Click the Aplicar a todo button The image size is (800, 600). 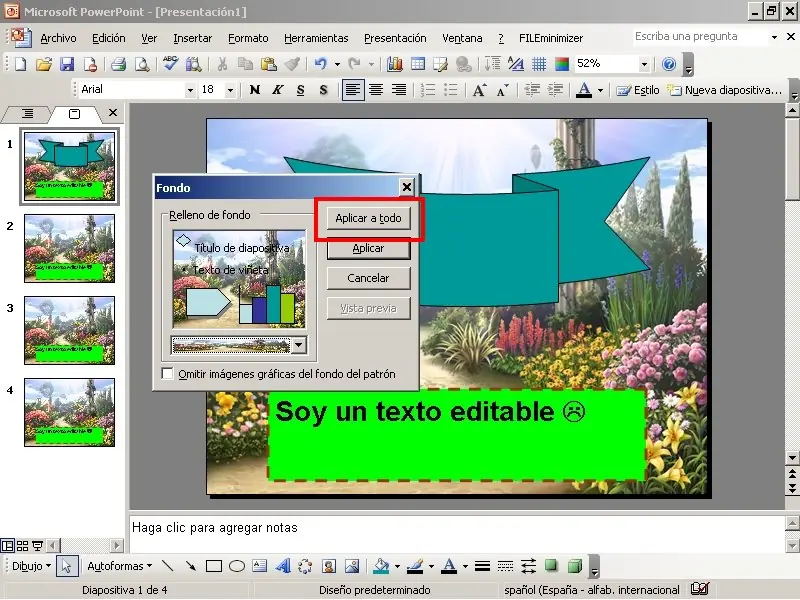[368, 219]
